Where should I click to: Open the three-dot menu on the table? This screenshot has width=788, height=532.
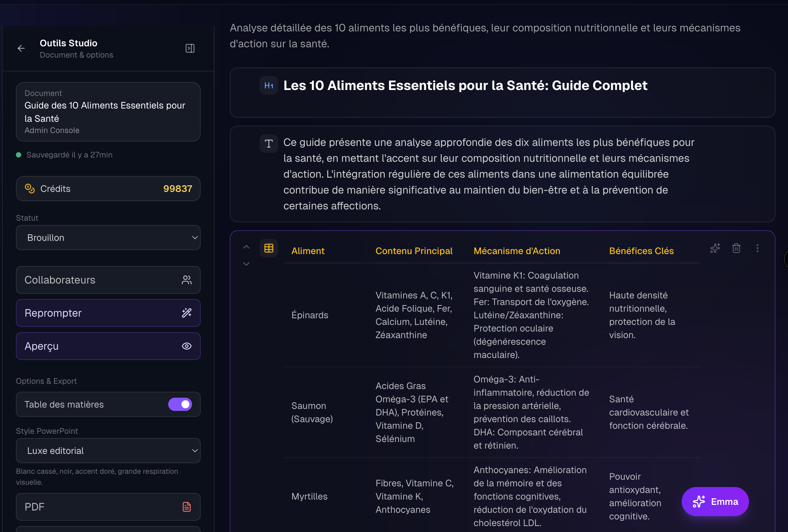click(758, 248)
